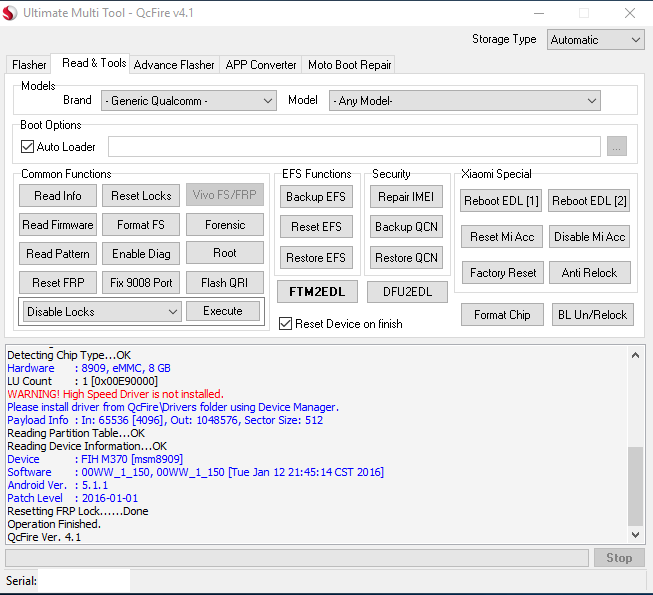
Task: Toggle the Auto Loader checkbox
Action: tap(28, 147)
